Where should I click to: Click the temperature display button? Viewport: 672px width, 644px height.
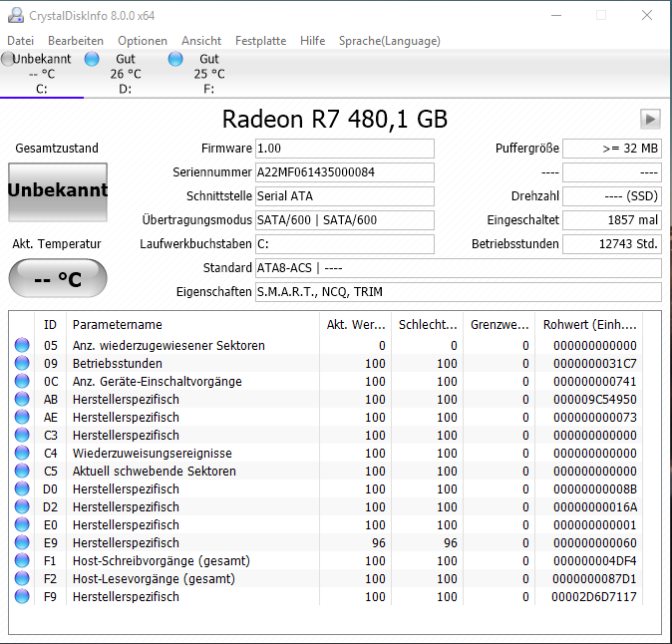[x=58, y=278]
